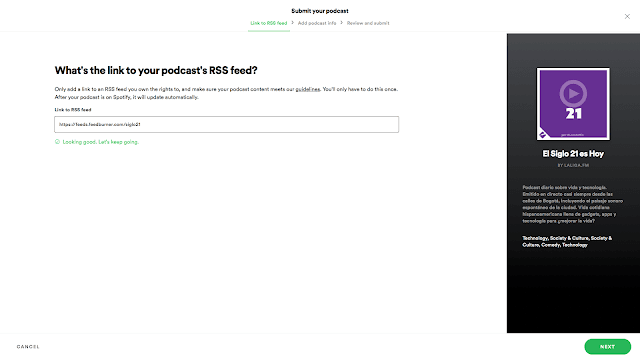Select the Link to RSS feed step
This screenshot has width=640, height=360.
pos(269,23)
